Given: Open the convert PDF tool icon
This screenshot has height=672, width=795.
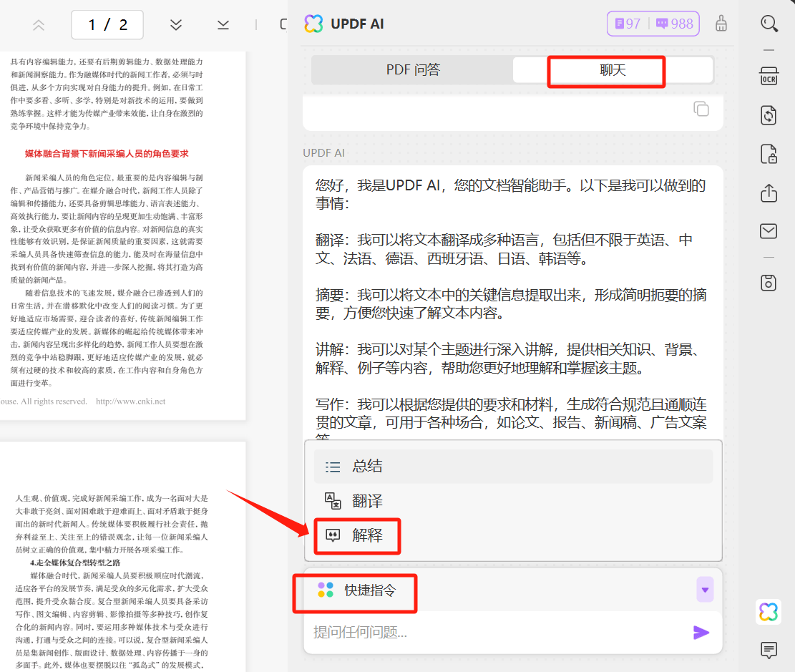Looking at the screenshot, I should pyautogui.click(x=769, y=115).
